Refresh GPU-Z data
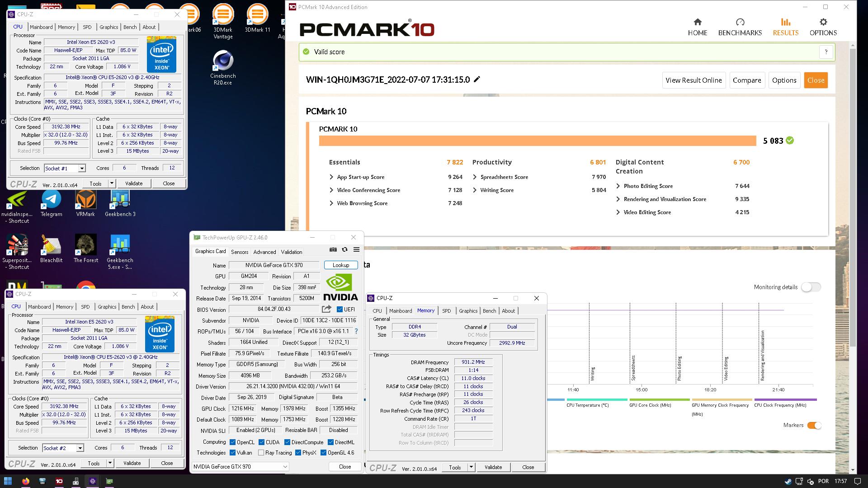 click(344, 249)
